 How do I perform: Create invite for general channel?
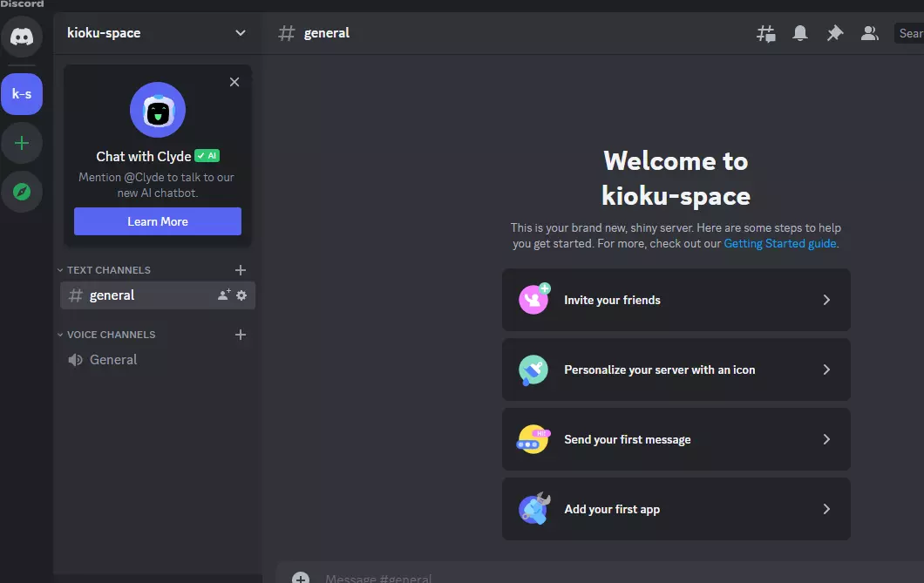pyautogui.click(x=224, y=295)
